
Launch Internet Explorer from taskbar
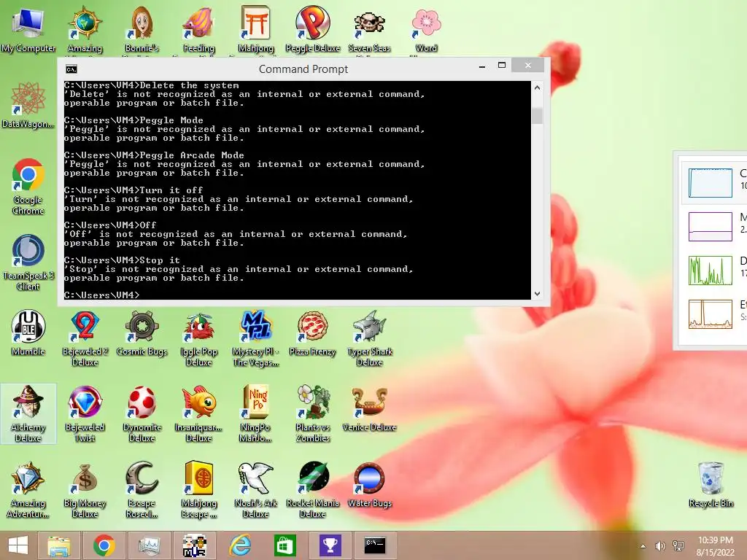(240, 545)
